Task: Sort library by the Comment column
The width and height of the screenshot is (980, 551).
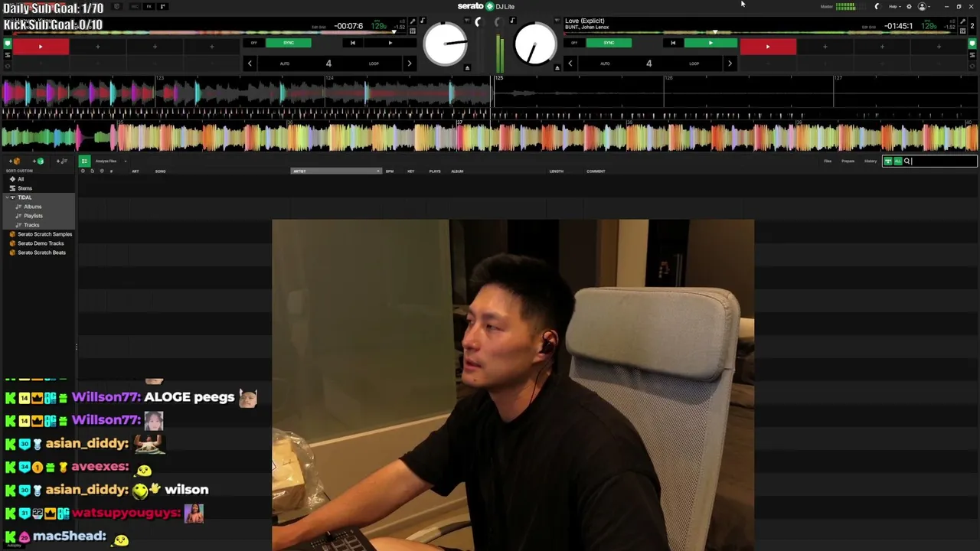Action: [x=596, y=171]
